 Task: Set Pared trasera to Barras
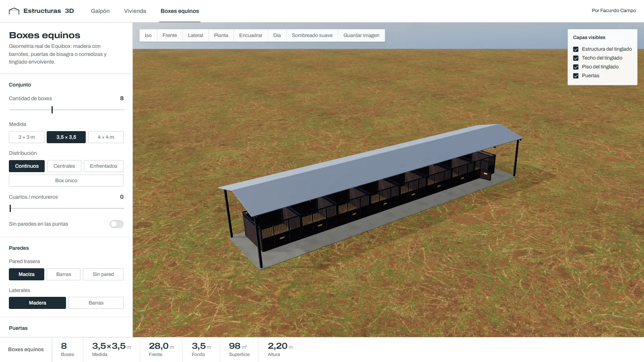click(x=64, y=274)
